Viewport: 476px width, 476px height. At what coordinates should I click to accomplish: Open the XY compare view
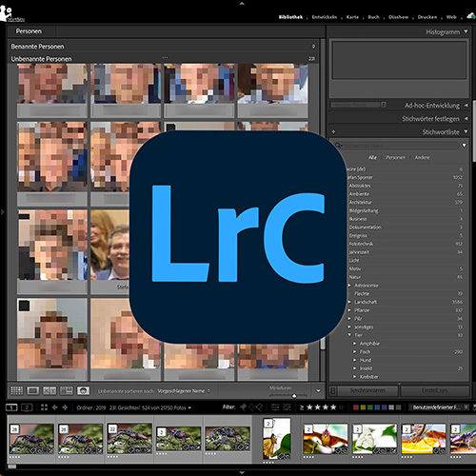(x=50, y=390)
